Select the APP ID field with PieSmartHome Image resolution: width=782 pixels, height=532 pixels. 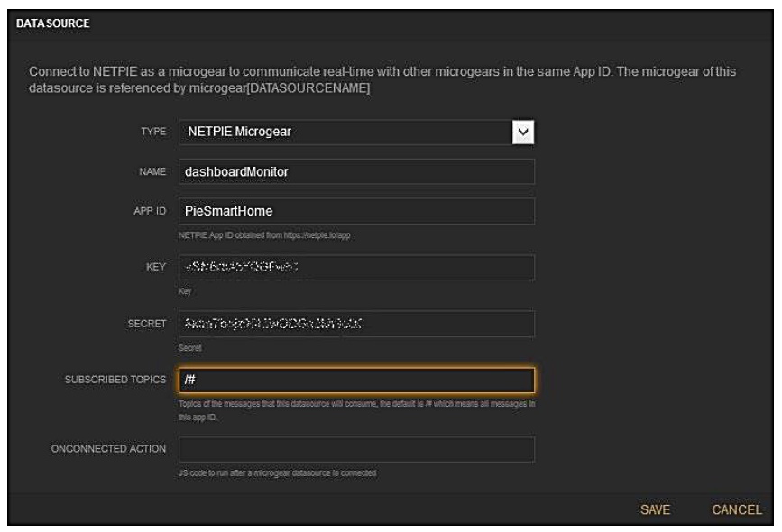tap(355, 211)
